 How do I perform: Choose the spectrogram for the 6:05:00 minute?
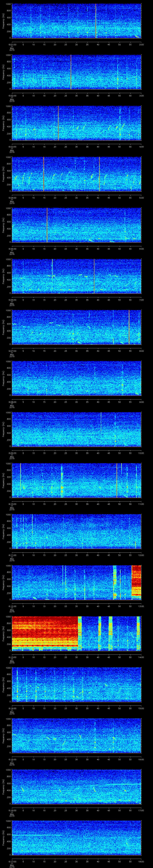click(77, 225)
